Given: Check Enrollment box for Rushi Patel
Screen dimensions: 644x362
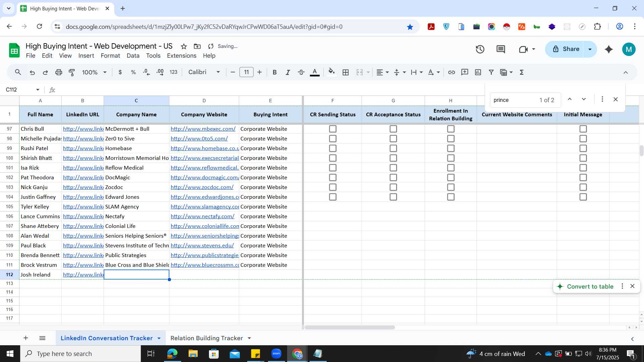Looking at the screenshot, I should click(x=451, y=148).
